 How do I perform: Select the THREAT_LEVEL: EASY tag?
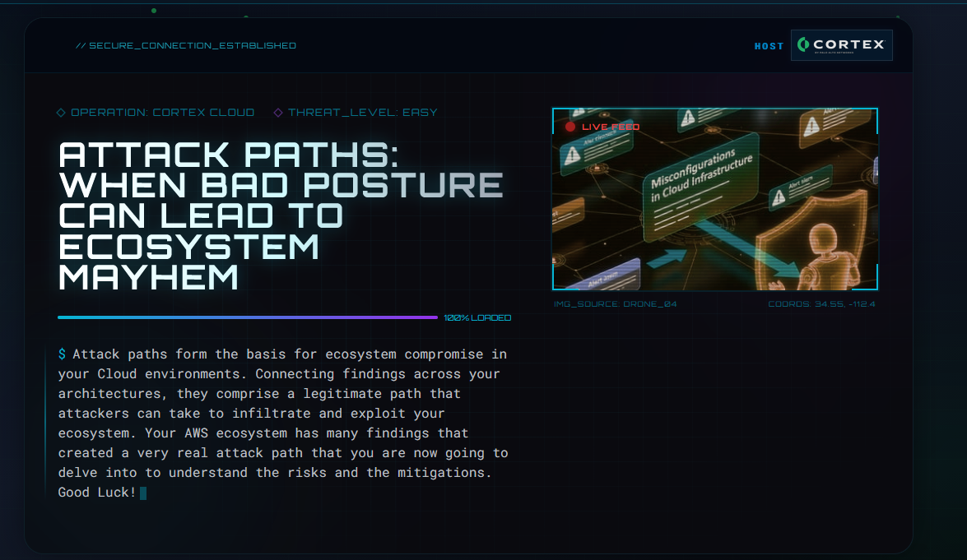click(356, 113)
